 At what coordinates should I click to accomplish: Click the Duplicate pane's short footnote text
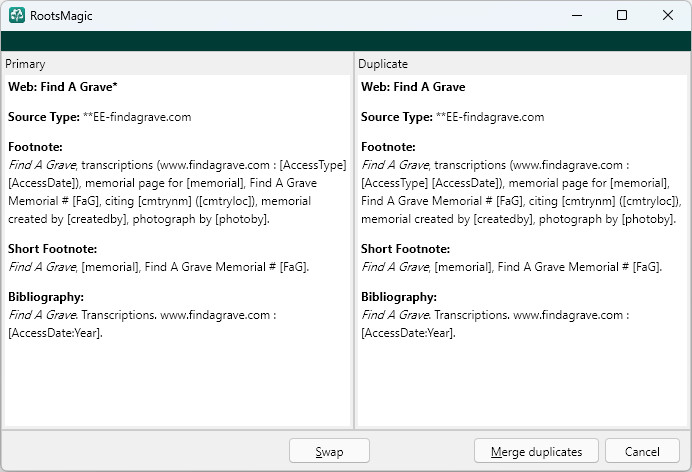tap(512, 267)
